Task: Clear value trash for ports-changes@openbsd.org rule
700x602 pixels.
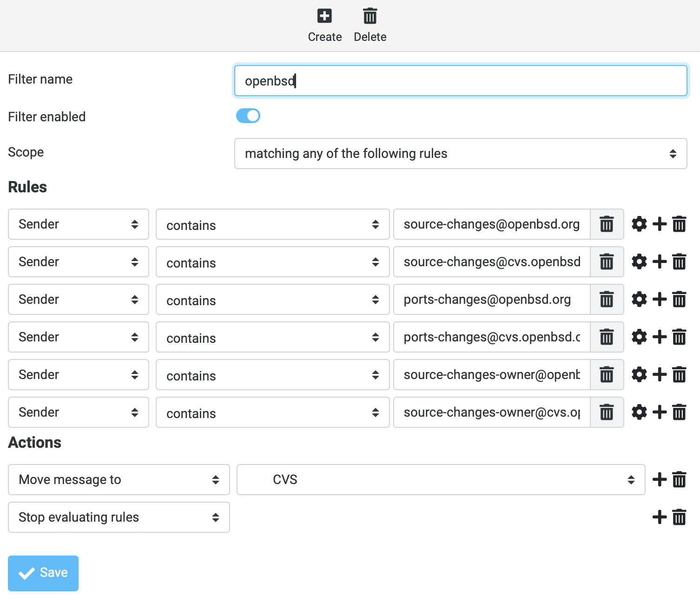Action: (x=607, y=299)
